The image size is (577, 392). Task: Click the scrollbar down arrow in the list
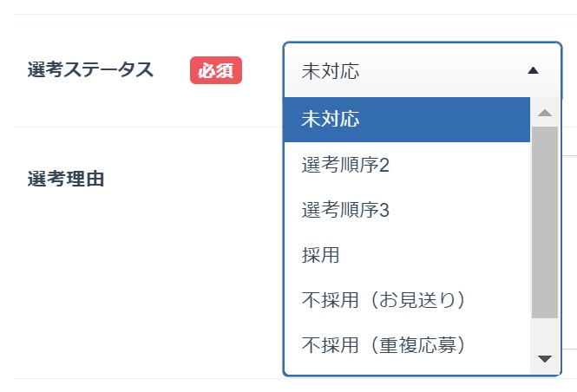pos(545,358)
